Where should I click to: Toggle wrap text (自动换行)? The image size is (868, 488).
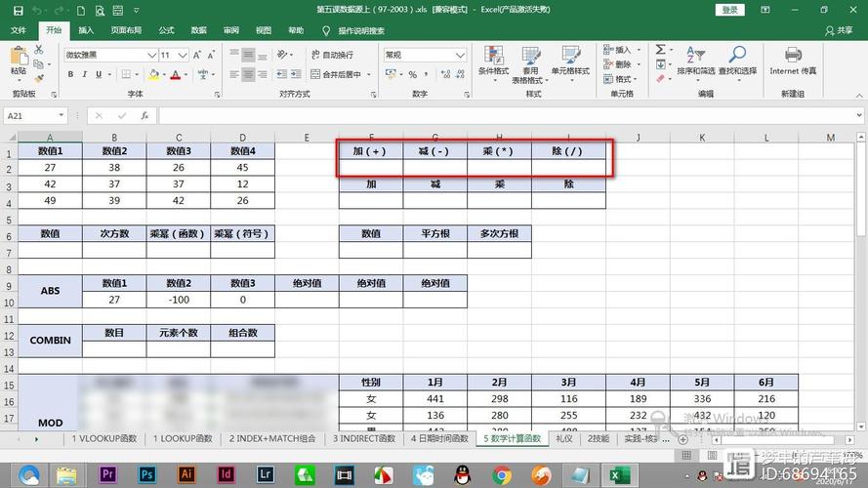tap(332, 55)
